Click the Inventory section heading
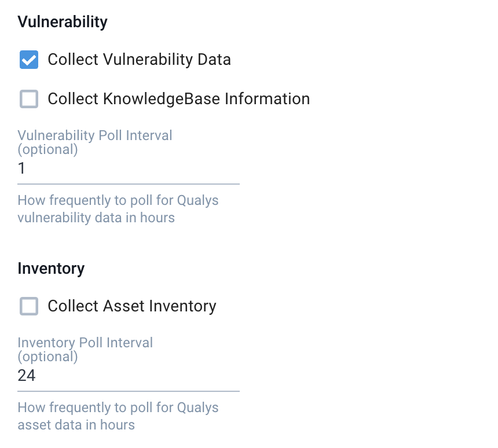The image size is (498, 448). click(x=51, y=268)
